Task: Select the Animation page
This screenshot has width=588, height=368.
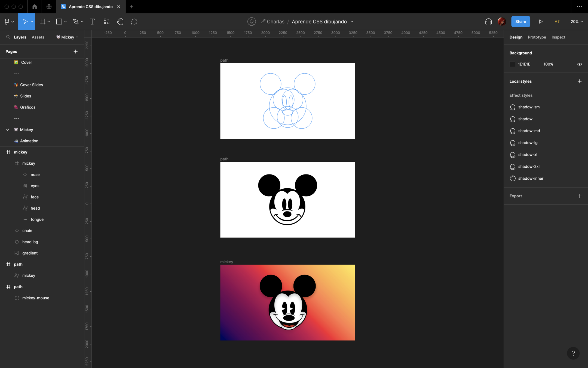Action: tap(29, 141)
